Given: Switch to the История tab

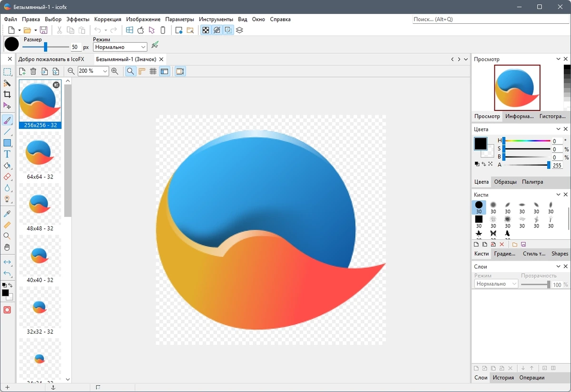Looking at the screenshot, I should point(503,377).
